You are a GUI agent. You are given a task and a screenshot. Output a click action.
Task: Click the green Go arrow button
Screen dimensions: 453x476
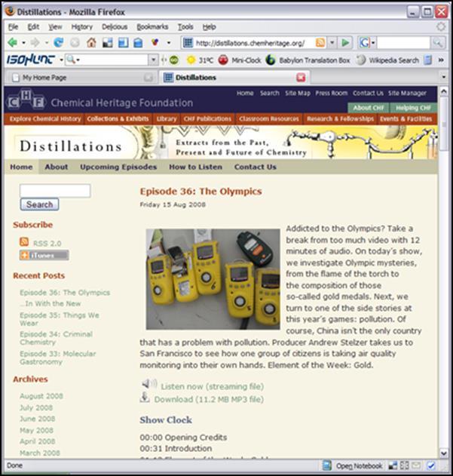click(345, 42)
